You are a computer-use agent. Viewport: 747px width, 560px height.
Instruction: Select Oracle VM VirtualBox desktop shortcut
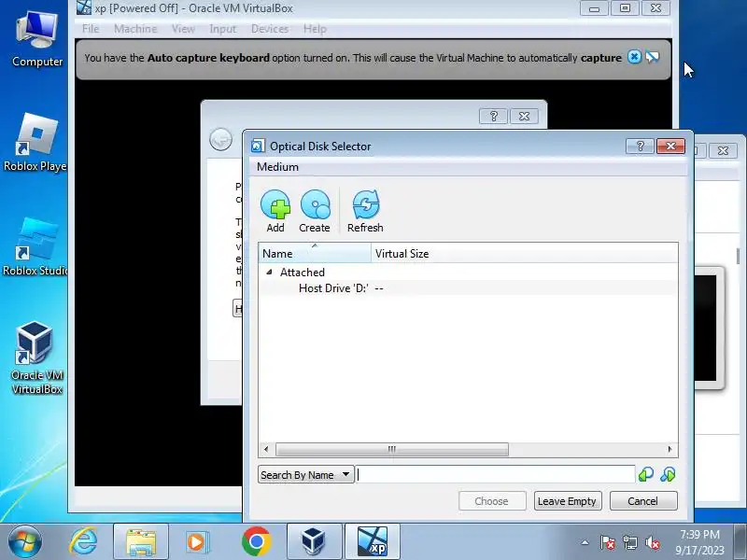36,357
